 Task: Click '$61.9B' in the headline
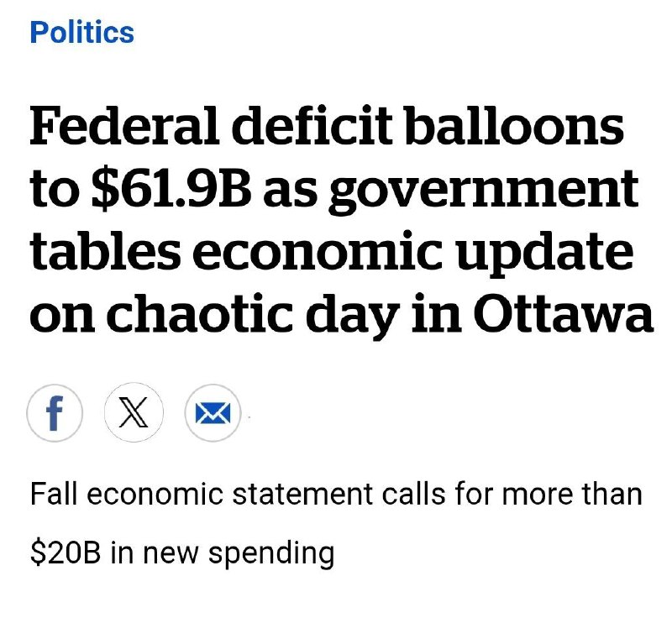tap(171, 189)
